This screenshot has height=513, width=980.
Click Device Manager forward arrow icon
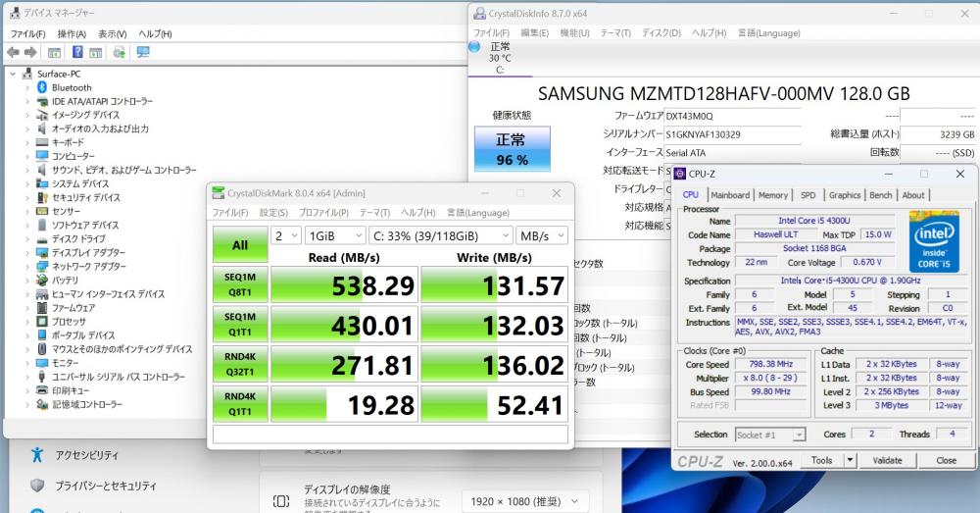30,53
